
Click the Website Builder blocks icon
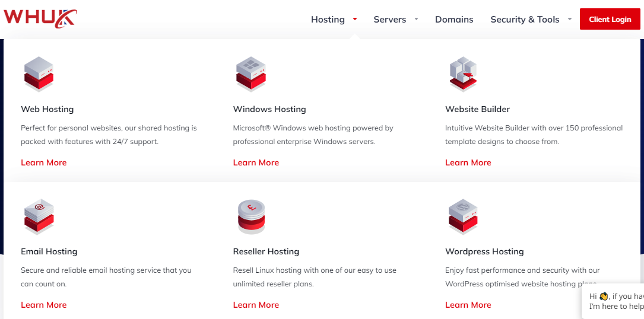coord(464,74)
